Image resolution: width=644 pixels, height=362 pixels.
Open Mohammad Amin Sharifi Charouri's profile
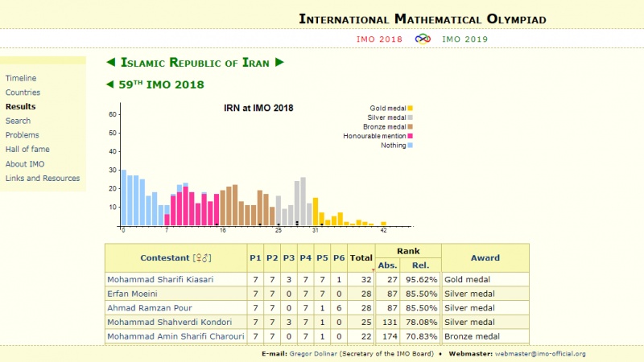(x=175, y=336)
